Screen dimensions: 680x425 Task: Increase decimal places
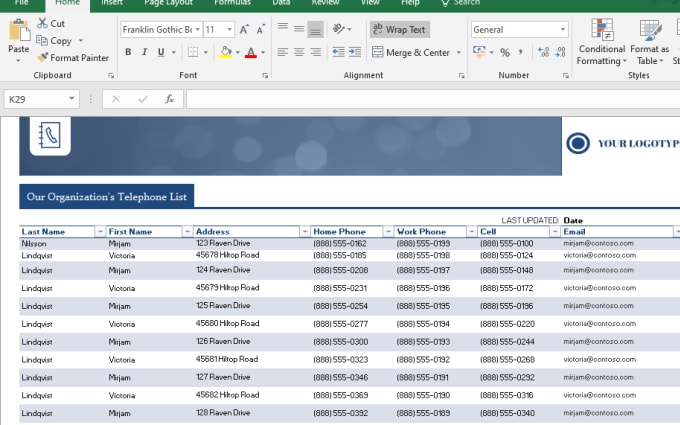543,52
